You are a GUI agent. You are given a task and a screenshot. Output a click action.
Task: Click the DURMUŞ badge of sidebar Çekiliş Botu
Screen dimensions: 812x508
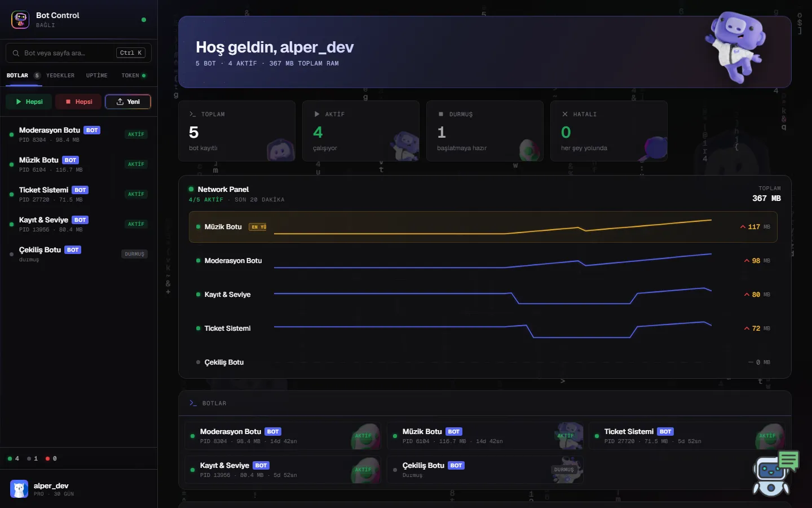coord(135,254)
